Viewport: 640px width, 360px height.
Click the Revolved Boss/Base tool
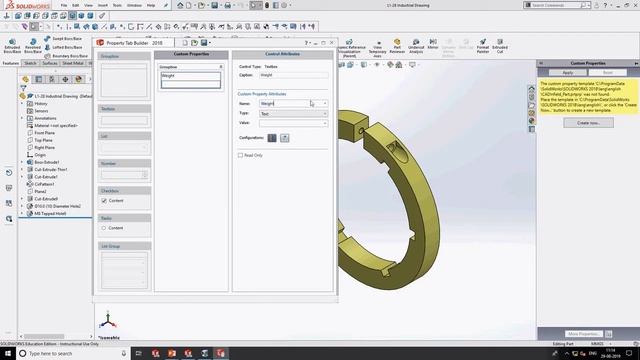click(x=33, y=46)
